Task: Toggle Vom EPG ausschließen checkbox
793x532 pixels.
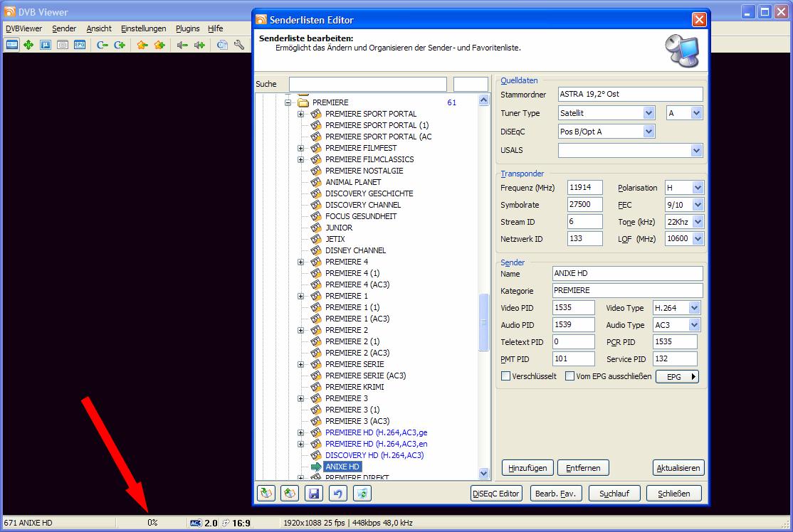Action: [x=569, y=376]
